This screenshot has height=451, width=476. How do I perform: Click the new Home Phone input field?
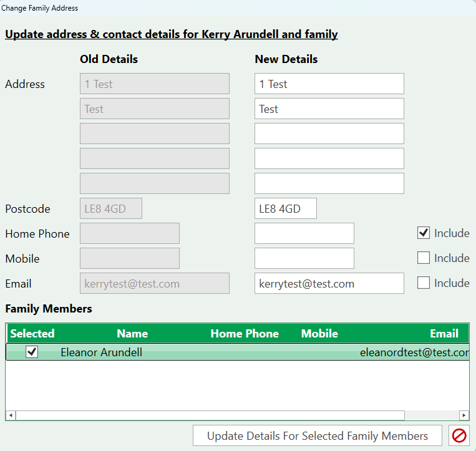point(304,233)
